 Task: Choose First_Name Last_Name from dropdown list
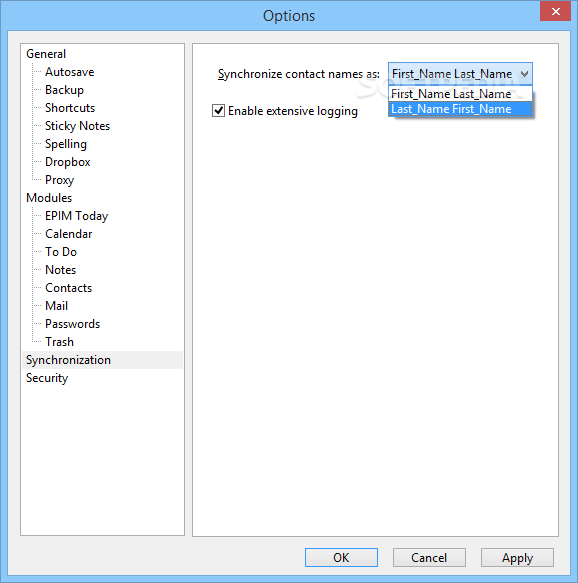click(461, 94)
